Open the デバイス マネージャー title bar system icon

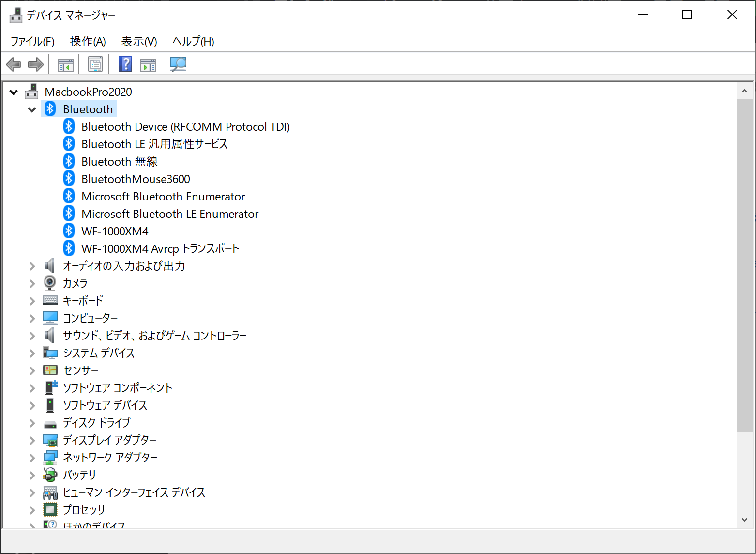point(16,15)
